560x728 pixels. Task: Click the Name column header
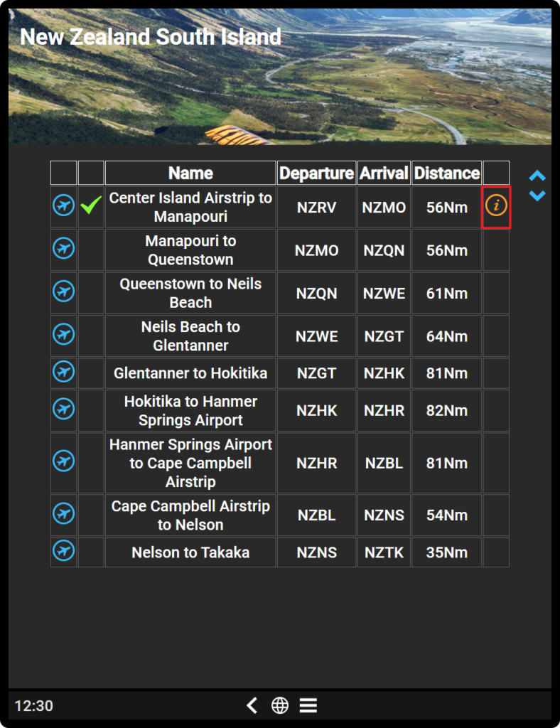click(x=190, y=173)
